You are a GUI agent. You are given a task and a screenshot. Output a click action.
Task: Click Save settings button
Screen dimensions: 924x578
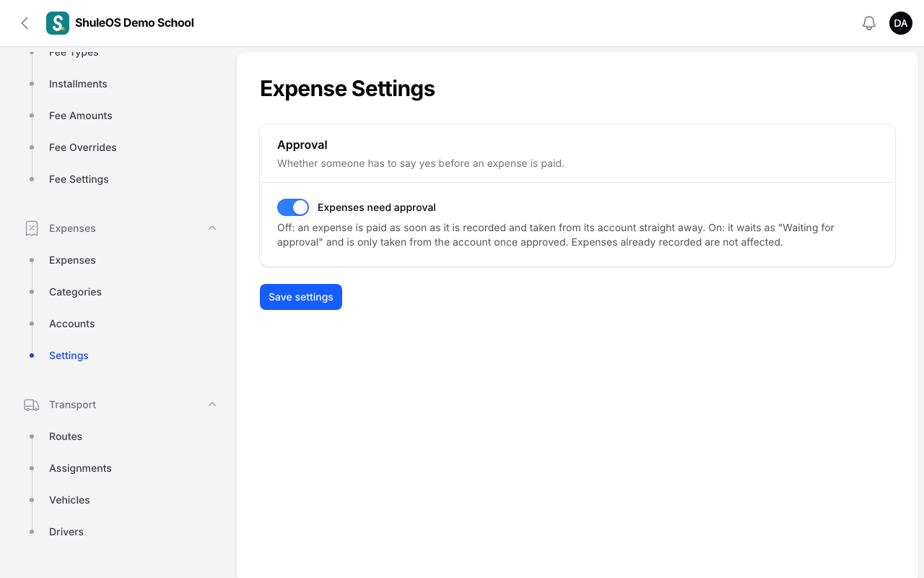point(301,297)
